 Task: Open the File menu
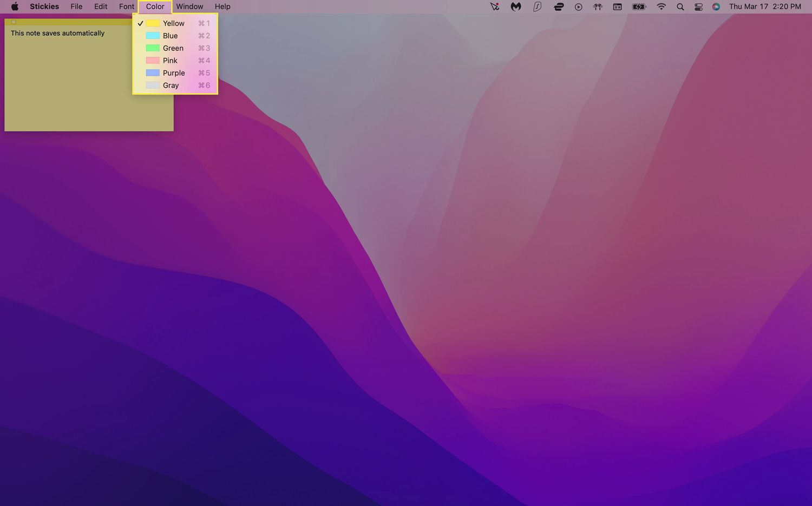click(76, 6)
